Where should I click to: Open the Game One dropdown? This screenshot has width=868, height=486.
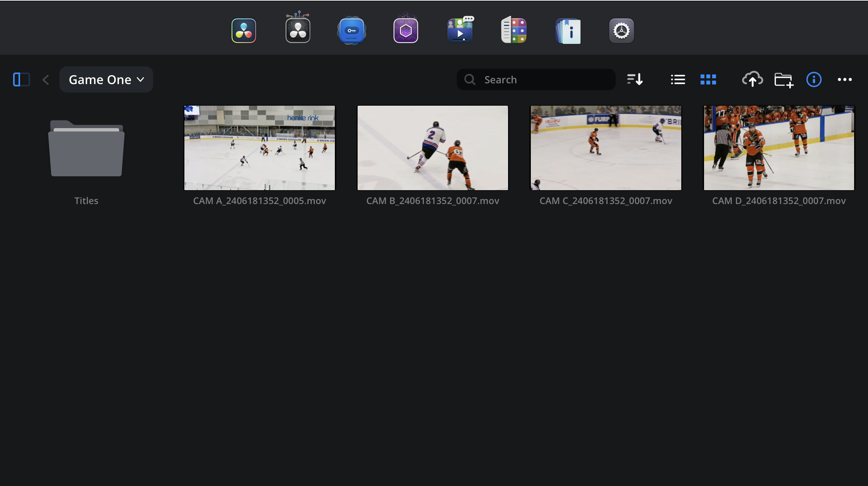click(x=106, y=79)
